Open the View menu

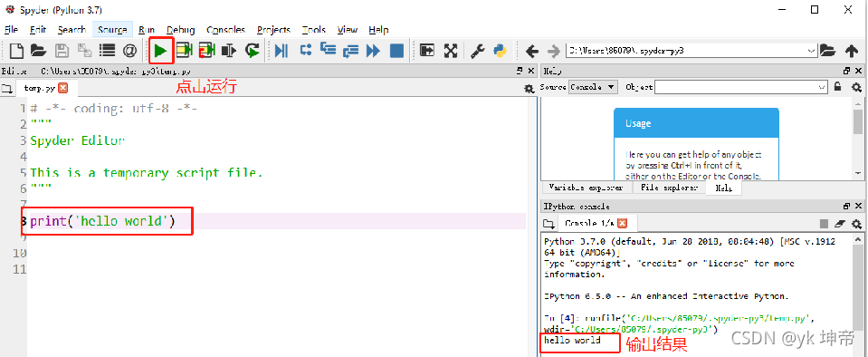[x=347, y=30]
